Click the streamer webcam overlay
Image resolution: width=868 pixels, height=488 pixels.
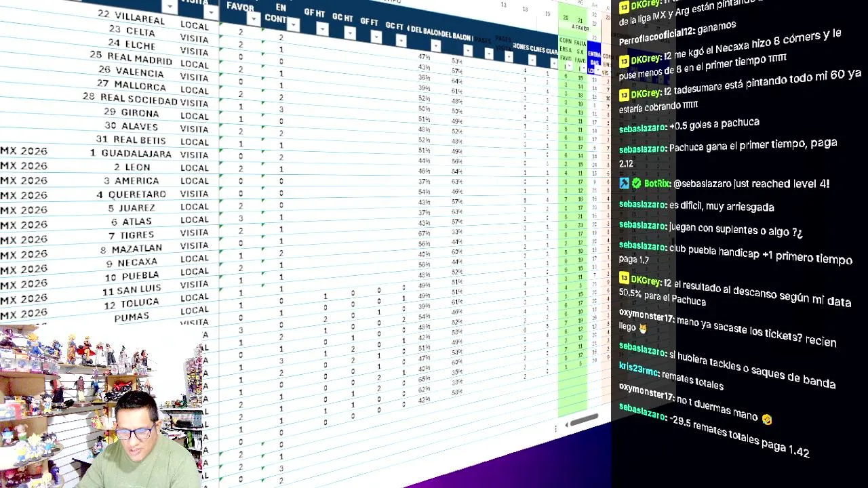coord(102,407)
